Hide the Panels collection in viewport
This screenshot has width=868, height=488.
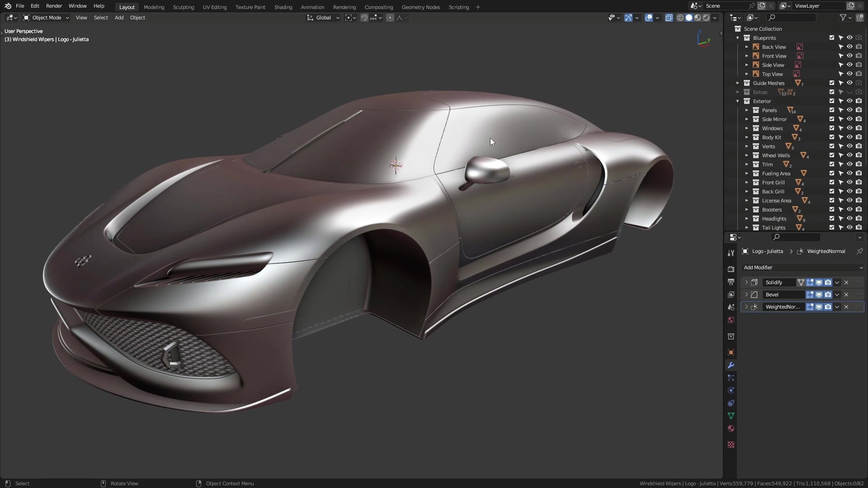(x=849, y=110)
